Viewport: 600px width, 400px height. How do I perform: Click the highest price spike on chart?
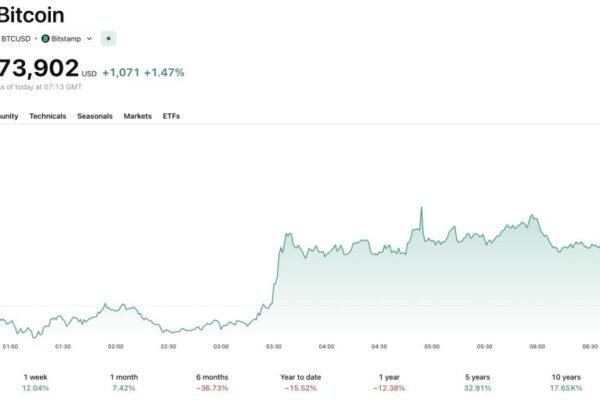pyautogui.click(x=421, y=208)
